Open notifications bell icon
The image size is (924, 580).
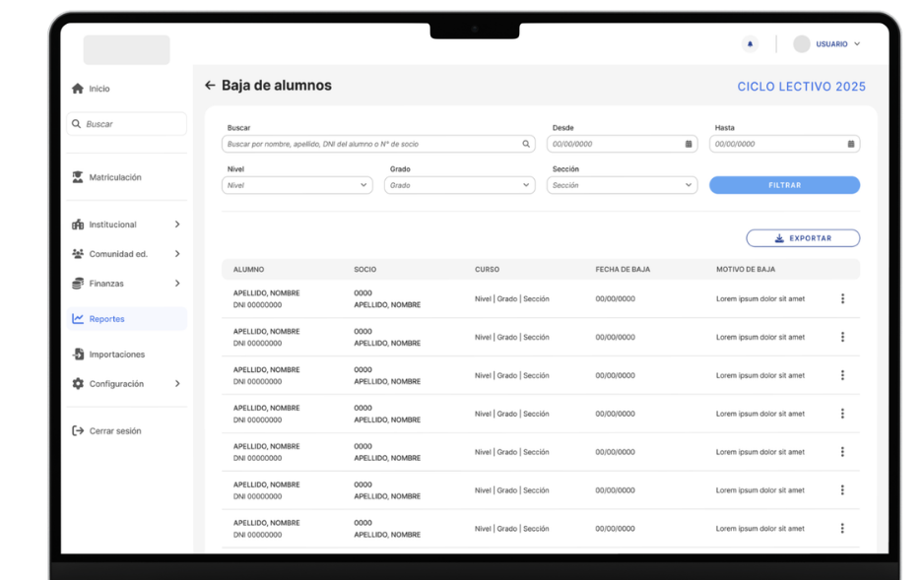click(750, 44)
